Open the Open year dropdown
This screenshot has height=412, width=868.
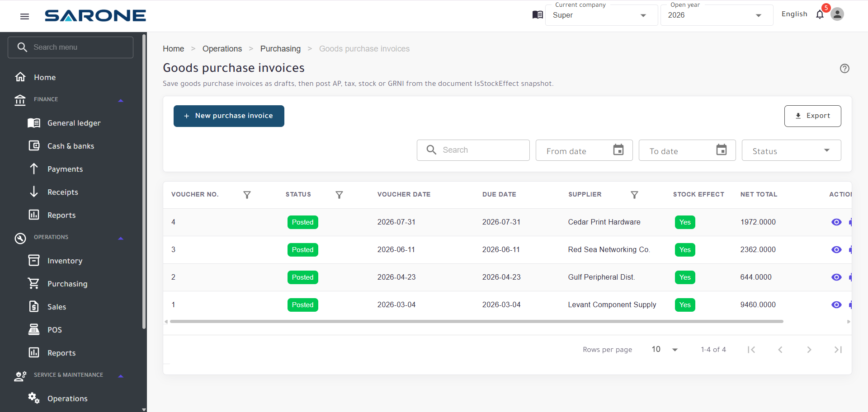(x=717, y=15)
